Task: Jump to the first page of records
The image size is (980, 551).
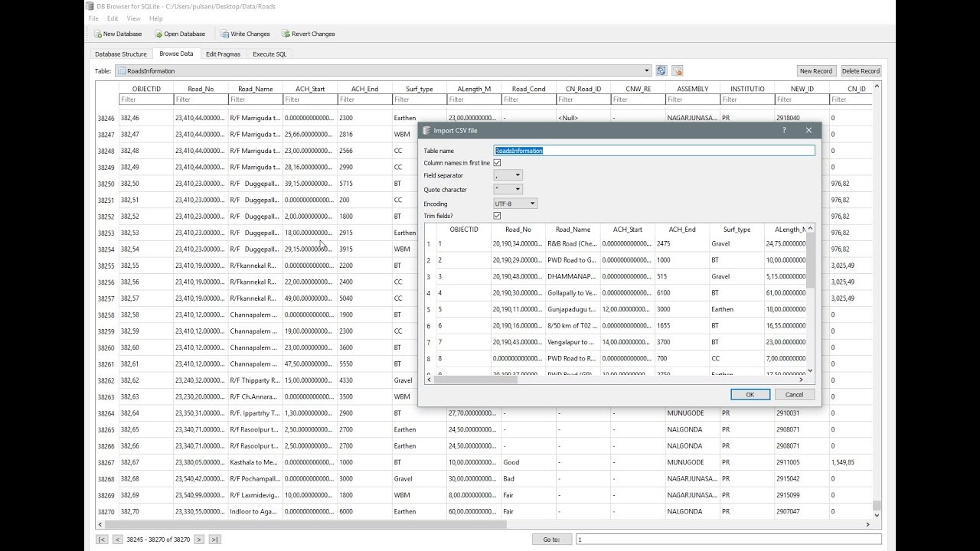Action: [102, 540]
